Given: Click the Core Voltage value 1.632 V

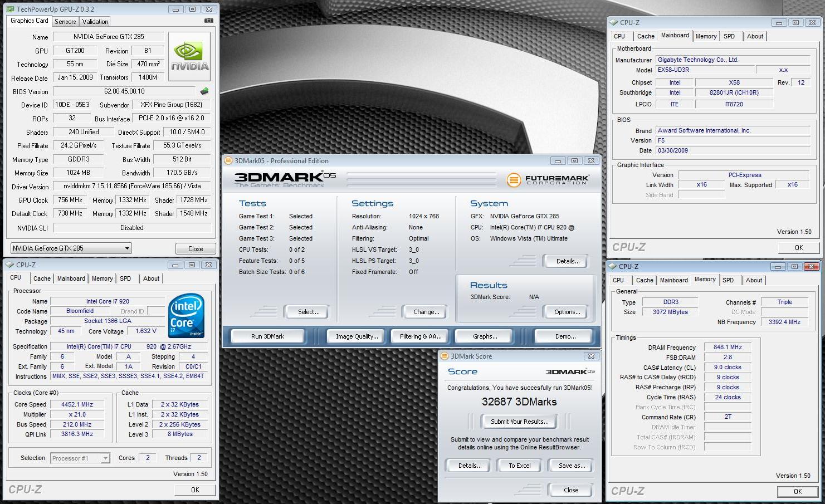Looking at the screenshot, I should [x=146, y=331].
